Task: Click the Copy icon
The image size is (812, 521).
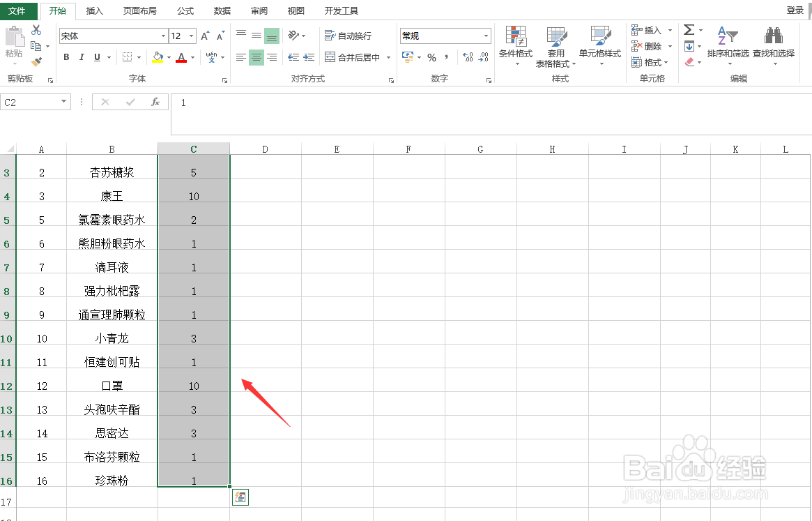Action: 36,46
